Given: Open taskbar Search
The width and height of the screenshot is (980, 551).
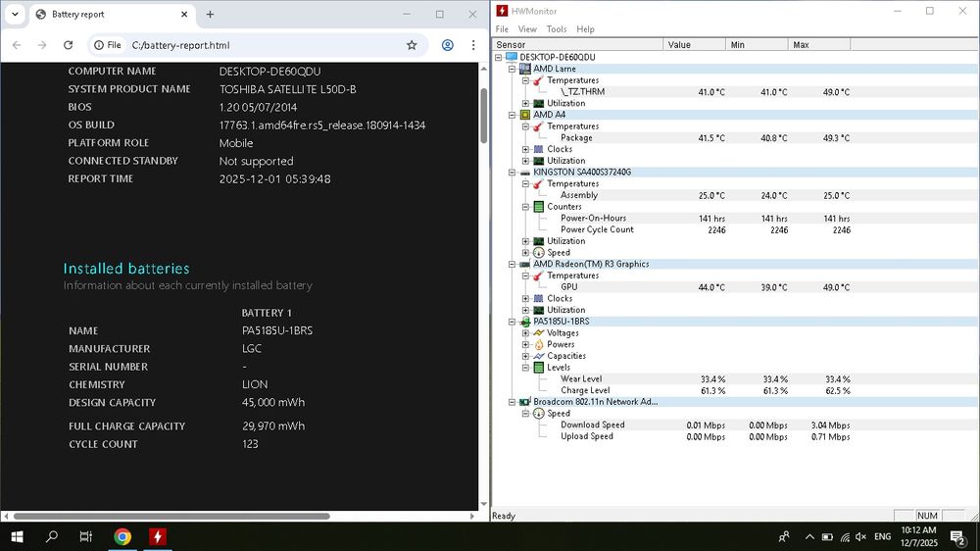Looking at the screenshot, I should [52, 536].
